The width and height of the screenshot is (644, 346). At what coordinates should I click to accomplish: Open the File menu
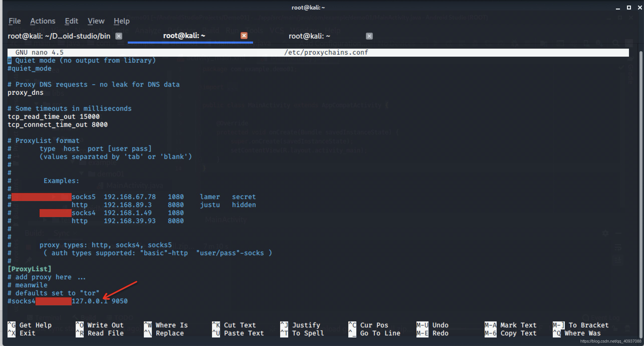tap(15, 21)
